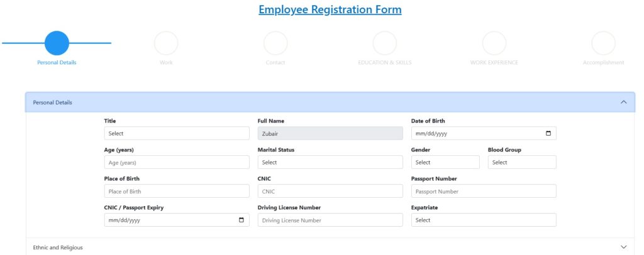Open the Marital Status dropdown
644x255 pixels.
click(x=330, y=162)
